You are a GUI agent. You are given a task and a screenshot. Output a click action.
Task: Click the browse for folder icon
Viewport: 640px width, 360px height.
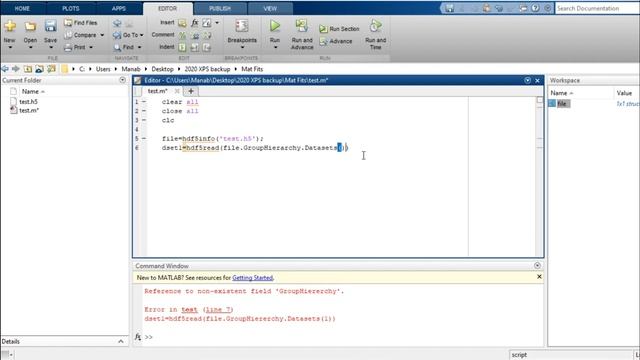point(40,69)
